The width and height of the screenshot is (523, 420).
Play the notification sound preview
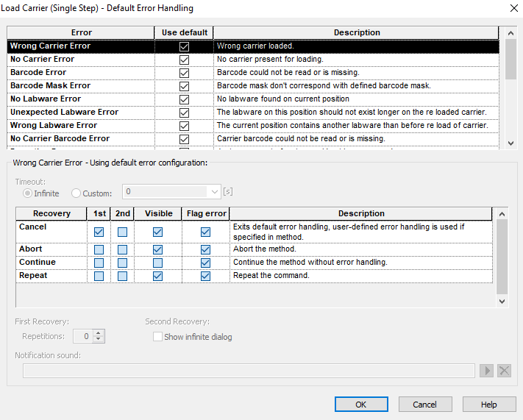click(x=486, y=371)
